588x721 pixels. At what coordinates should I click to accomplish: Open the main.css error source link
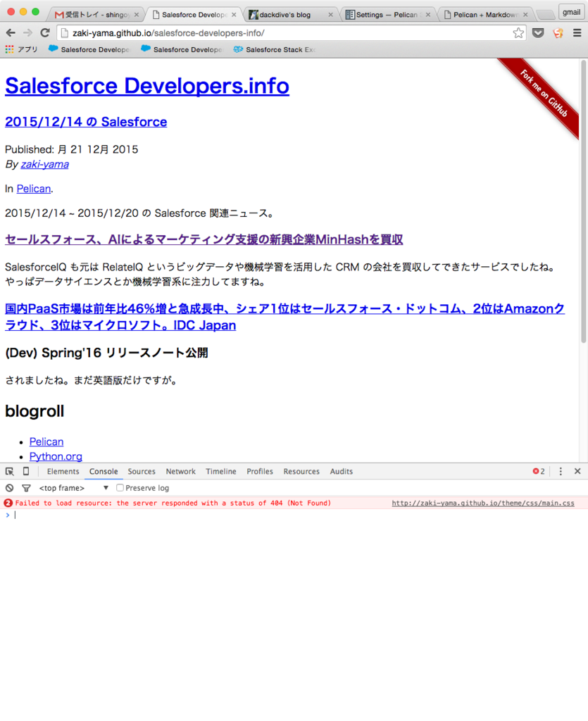point(482,503)
